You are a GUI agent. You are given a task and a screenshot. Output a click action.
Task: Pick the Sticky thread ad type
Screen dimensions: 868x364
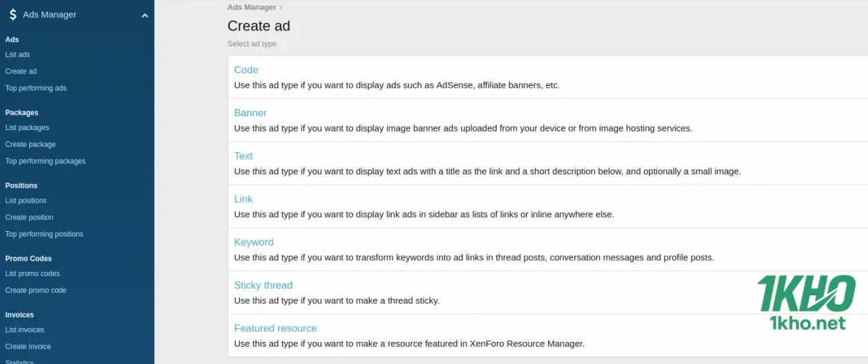[263, 285]
